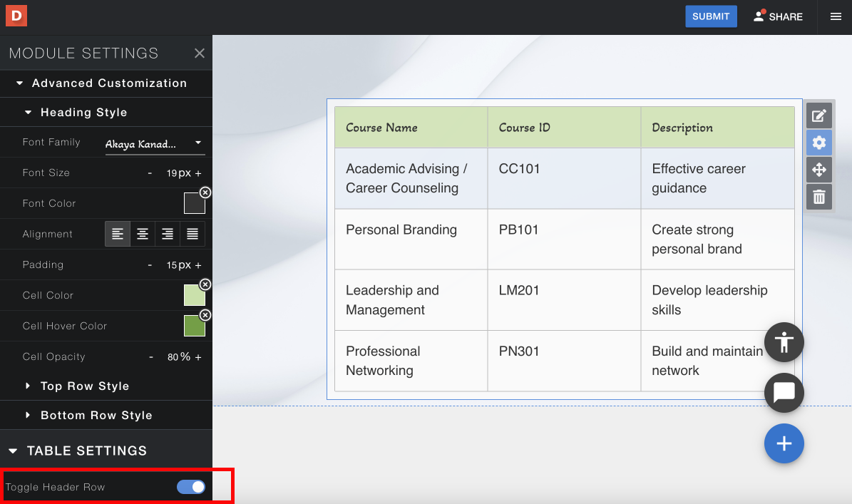This screenshot has width=852, height=504.
Task: Open module settings gear icon
Action: point(818,143)
